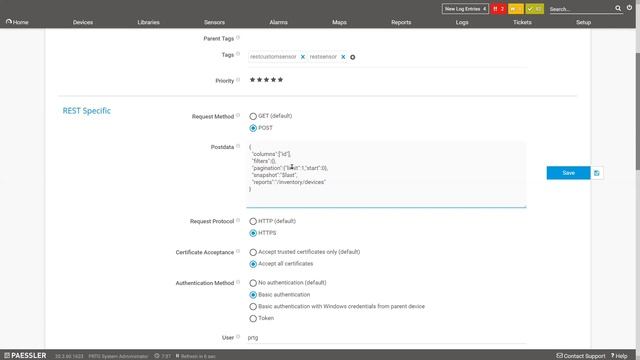Set priority to the first star
Viewport: 640px width, 360px height.
(252, 80)
